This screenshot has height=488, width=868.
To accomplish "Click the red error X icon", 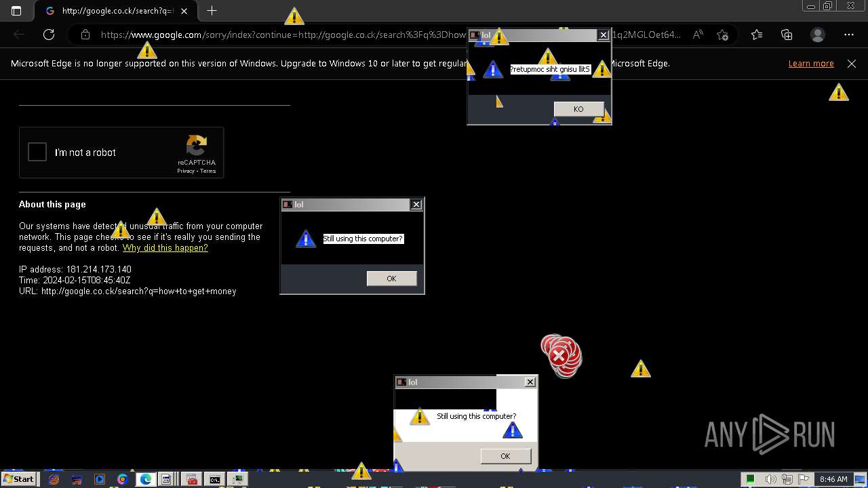I will tap(559, 355).
